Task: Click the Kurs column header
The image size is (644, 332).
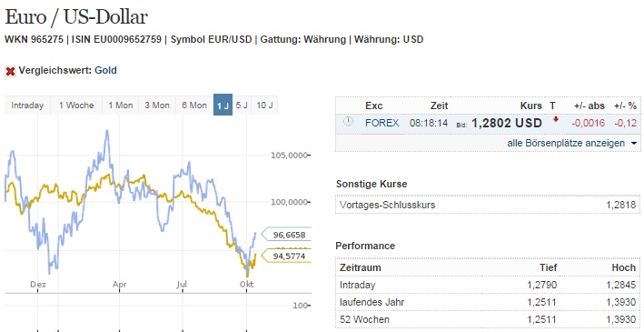Action: [x=531, y=106]
